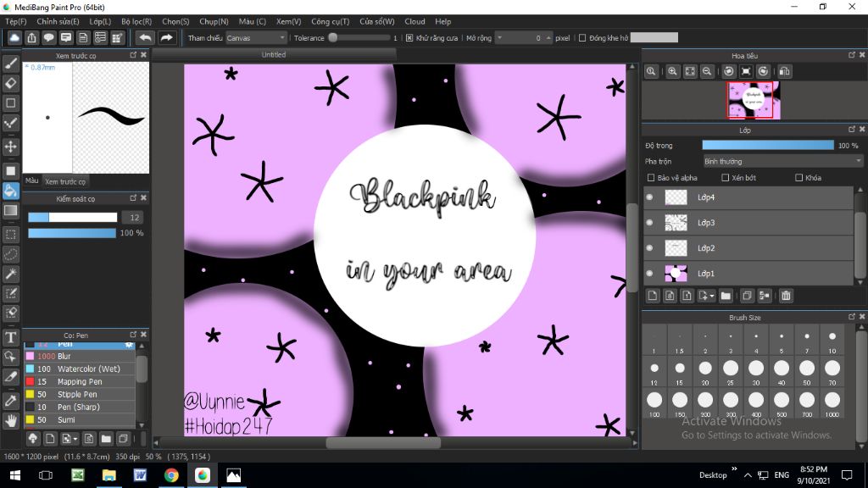Viewport: 868px width, 488px height.
Task: Toggle visibility of Lớp3 layer
Action: [x=649, y=223]
